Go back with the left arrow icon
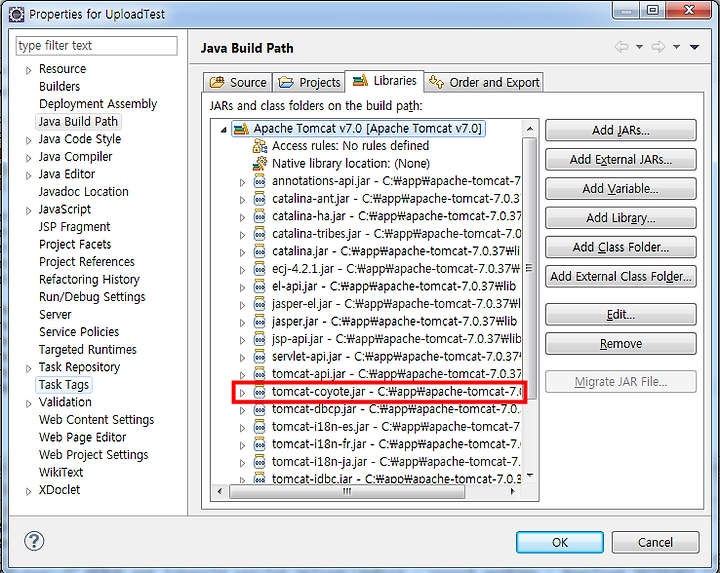Screen dimensions: 720x573 (621, 47)
